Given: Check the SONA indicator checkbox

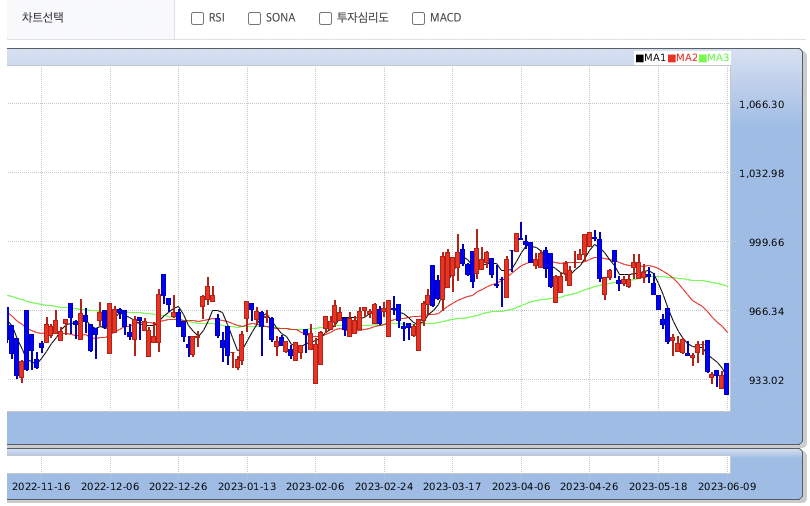Looking at the screenshot, I should click(x=254, y=19).
